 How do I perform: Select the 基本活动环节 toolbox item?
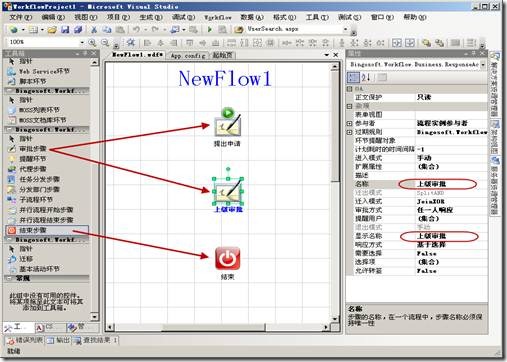[x=34, y=269]
